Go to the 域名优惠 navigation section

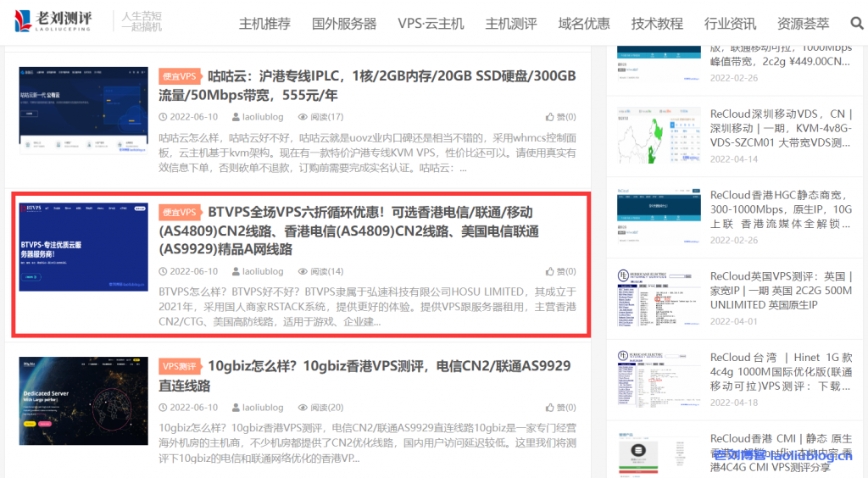(584, 24)
